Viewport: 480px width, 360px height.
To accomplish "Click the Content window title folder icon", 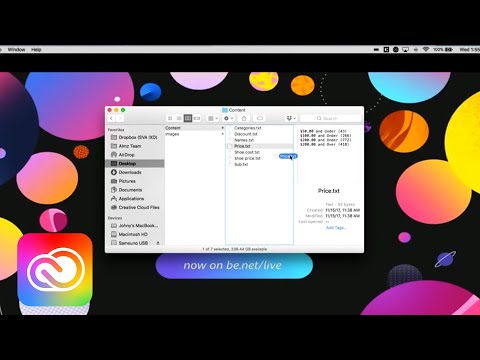I will click(x=225, y=110).
